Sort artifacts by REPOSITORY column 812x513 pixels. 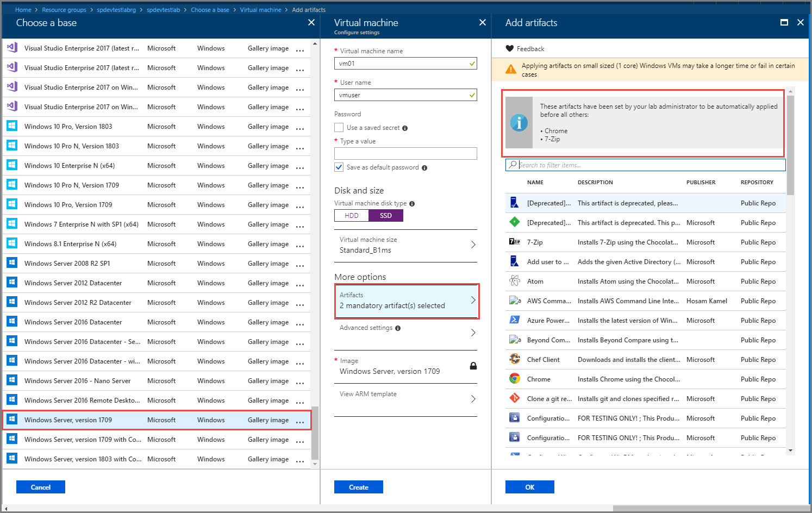(757, 183)
